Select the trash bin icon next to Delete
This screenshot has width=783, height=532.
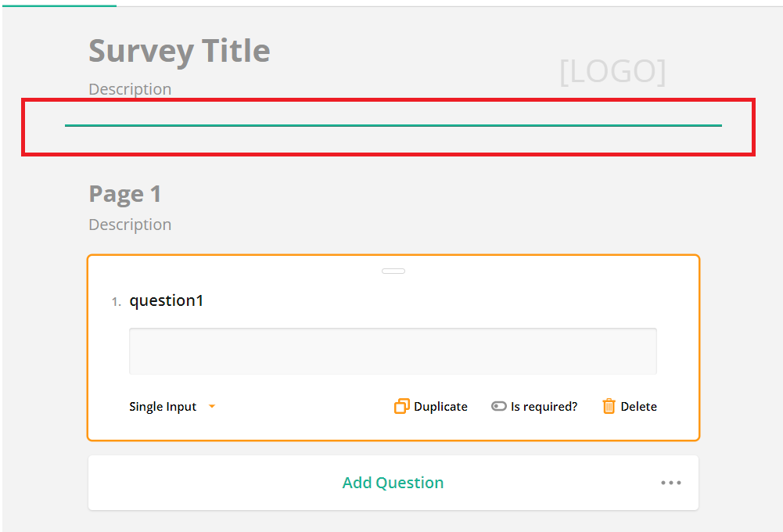tap(609, 406)
